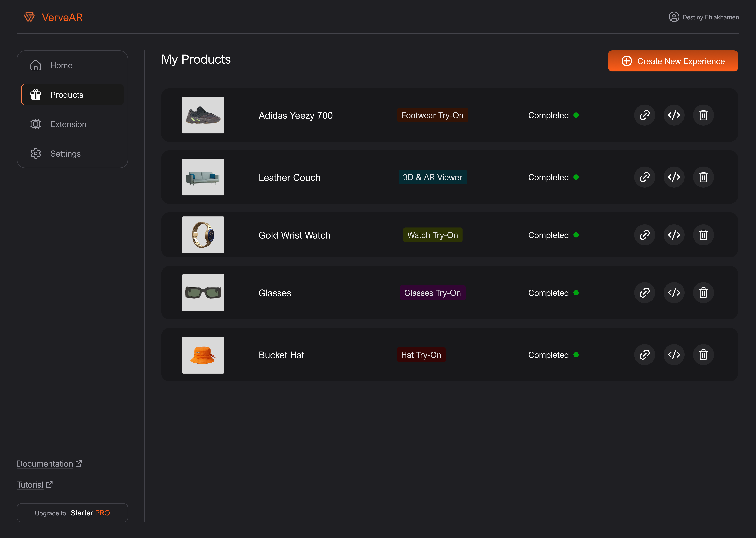Open the Adidas Yeezy 700 thumbnail
This screenshot has width=756, height=538.
pyautogui.click(x=203, y=115)
